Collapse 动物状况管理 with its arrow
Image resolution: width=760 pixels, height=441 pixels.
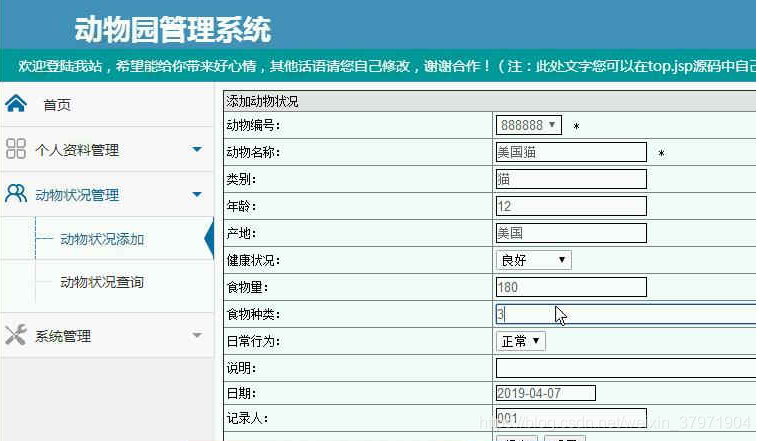[197, 194]
